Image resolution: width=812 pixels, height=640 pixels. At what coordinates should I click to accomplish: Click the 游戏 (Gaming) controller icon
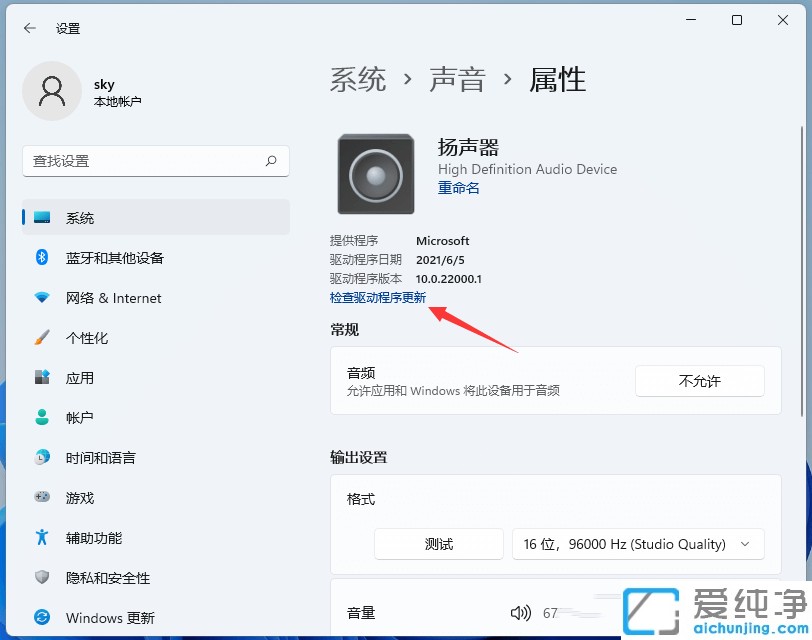pyautogui.click(x=41, y=498)
